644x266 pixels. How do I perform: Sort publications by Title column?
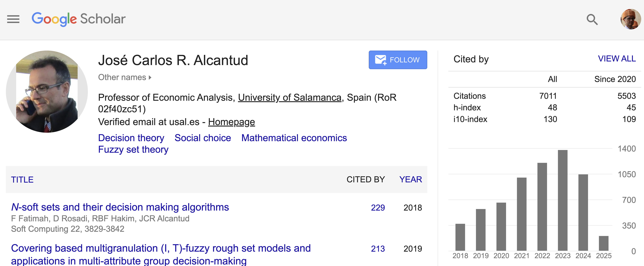[22, 180]
